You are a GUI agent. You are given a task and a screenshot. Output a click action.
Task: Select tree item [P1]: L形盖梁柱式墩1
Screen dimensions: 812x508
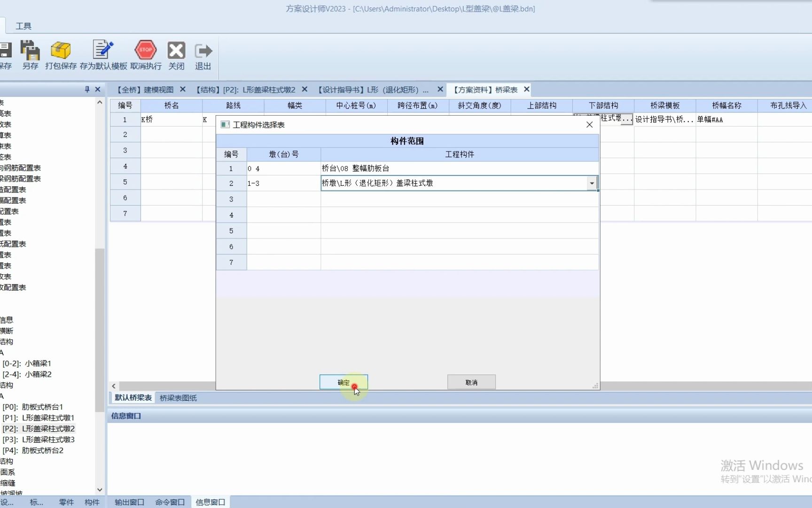pyautogui.click(x=38, y=418)
